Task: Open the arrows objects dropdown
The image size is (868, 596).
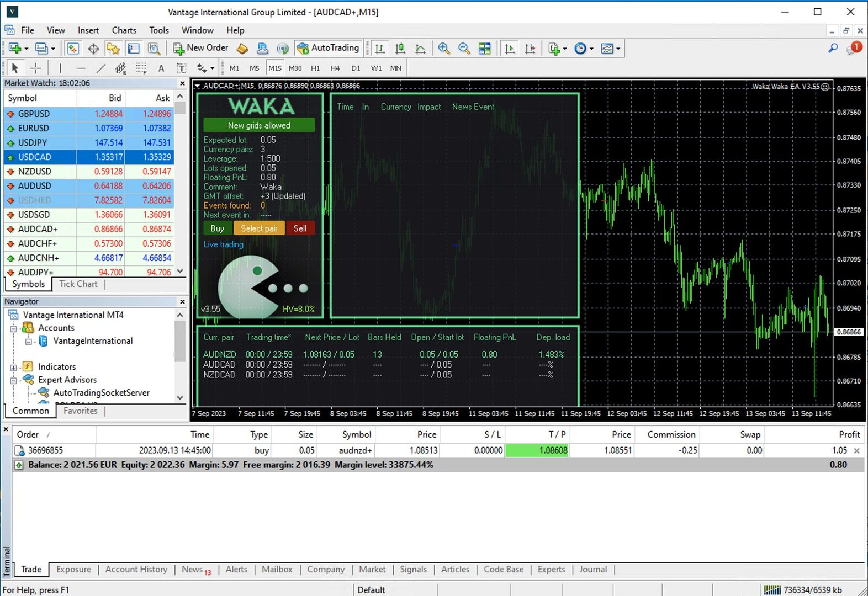Action: (x=205, y=68)
